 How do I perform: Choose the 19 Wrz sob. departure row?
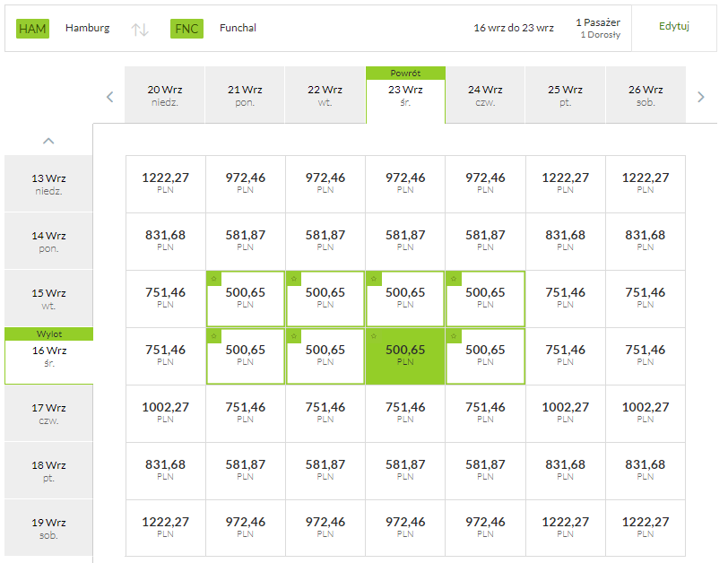coord(48,528)
